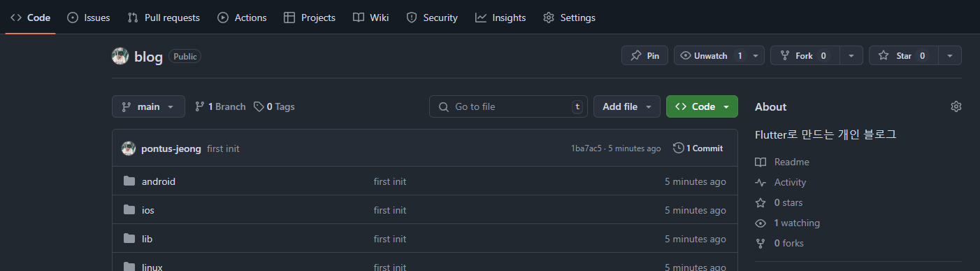Open first init commit for android row
The height and width of the screenshot is (271, 980).
coord(390,181)
